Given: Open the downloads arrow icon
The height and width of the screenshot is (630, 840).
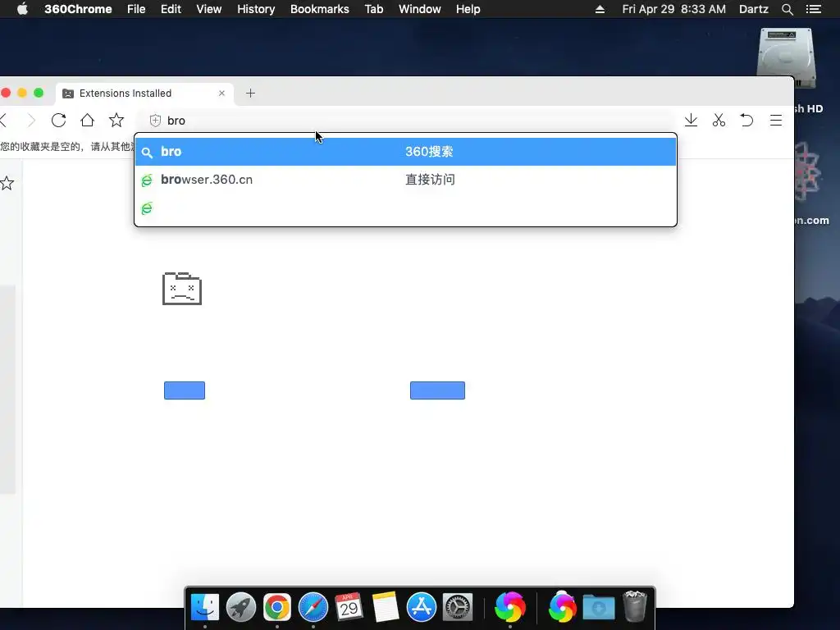Looking at the screenshot, I should click(691, 120).
